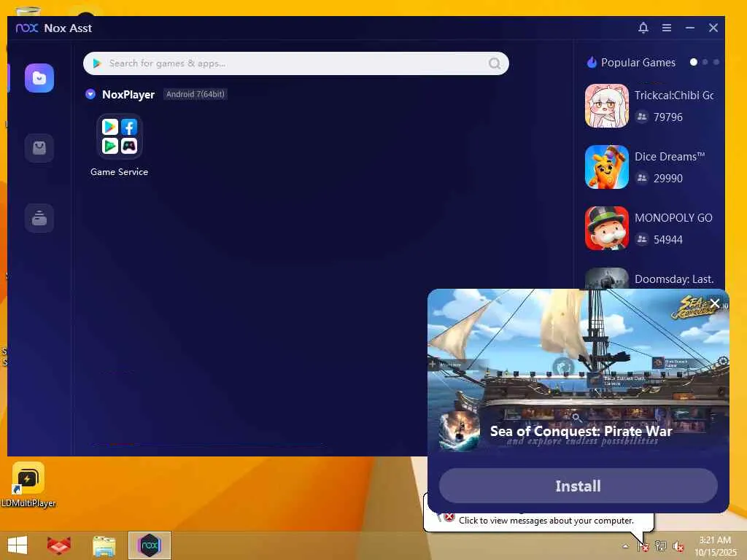The width and height of the screenshot is (747, 560).
Task: Close the Sea of Conquest ad popup
Action: [715, 303]
